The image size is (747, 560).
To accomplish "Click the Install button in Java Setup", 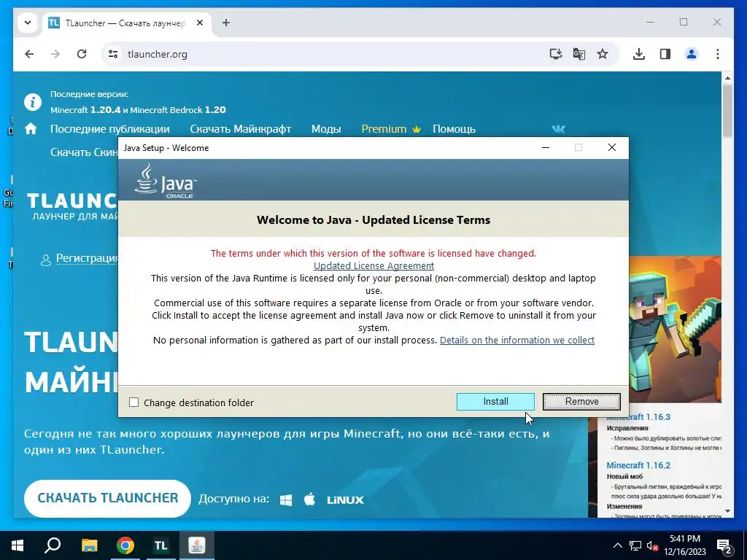I will tap(495, 402).
